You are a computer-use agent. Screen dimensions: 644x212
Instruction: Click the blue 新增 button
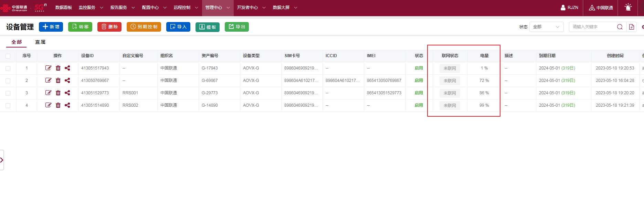pos(51,27)
